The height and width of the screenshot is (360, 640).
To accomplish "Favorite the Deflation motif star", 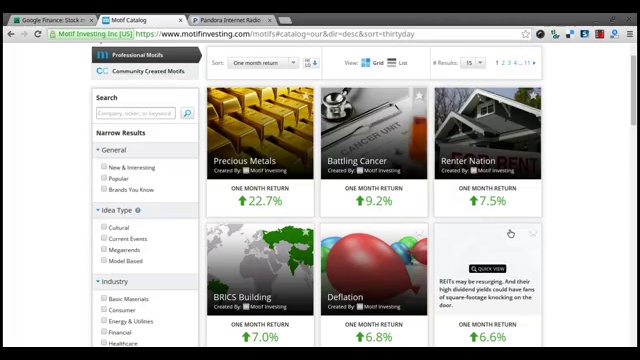I will point(420,233).
